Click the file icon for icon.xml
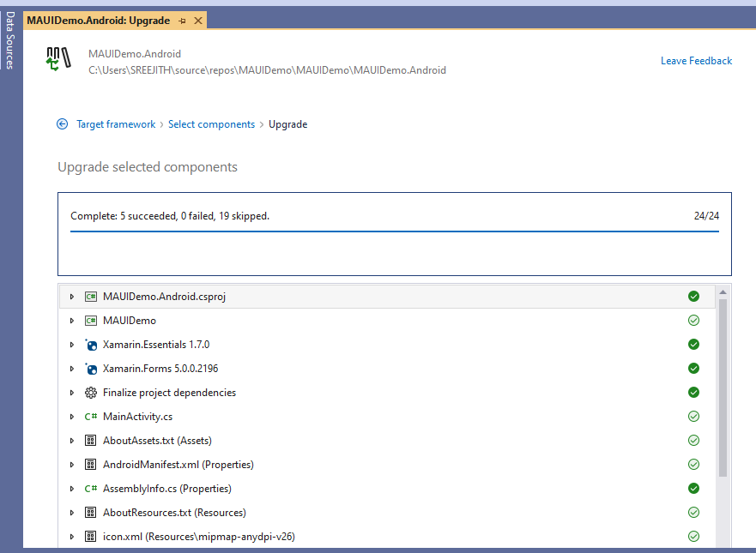The image size is (756, 553). tap(91, 537)
